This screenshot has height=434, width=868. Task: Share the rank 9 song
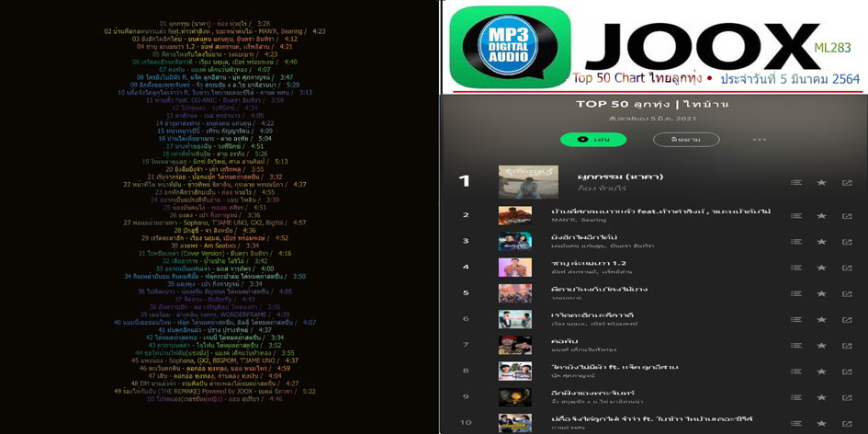tap(847, 397)
